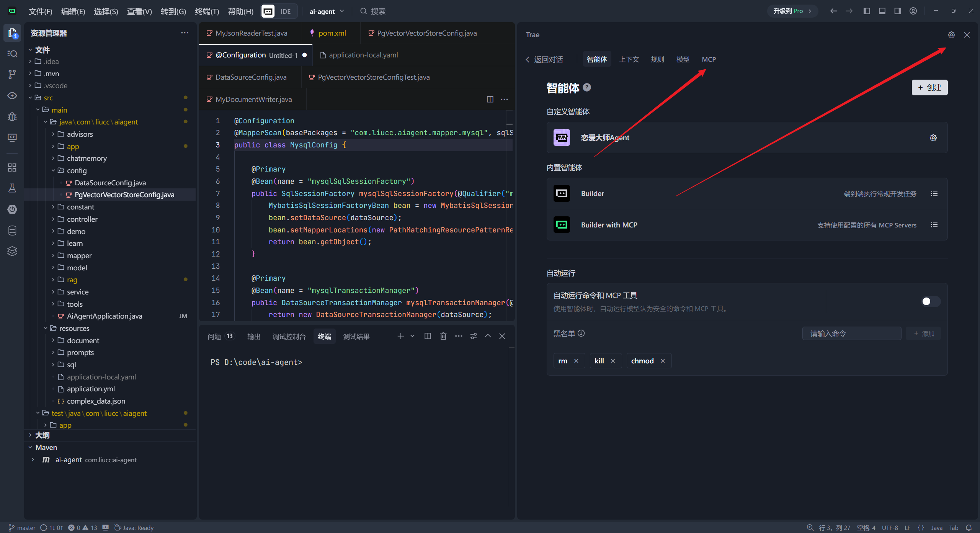Screen dimensions: 980x533
Task: Open Run and Debug bug icon
Action: (12, 116)
